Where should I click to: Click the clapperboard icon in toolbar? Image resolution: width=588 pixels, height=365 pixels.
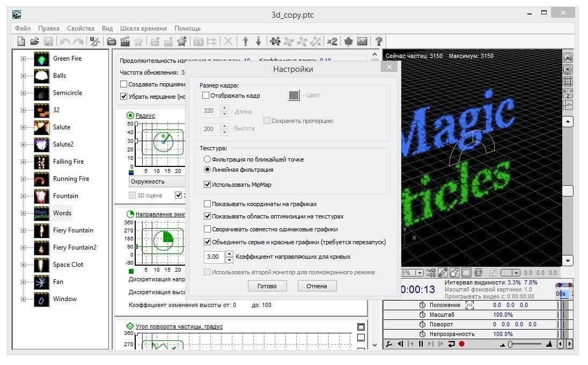pyautogui.click(x=125, y=41)
